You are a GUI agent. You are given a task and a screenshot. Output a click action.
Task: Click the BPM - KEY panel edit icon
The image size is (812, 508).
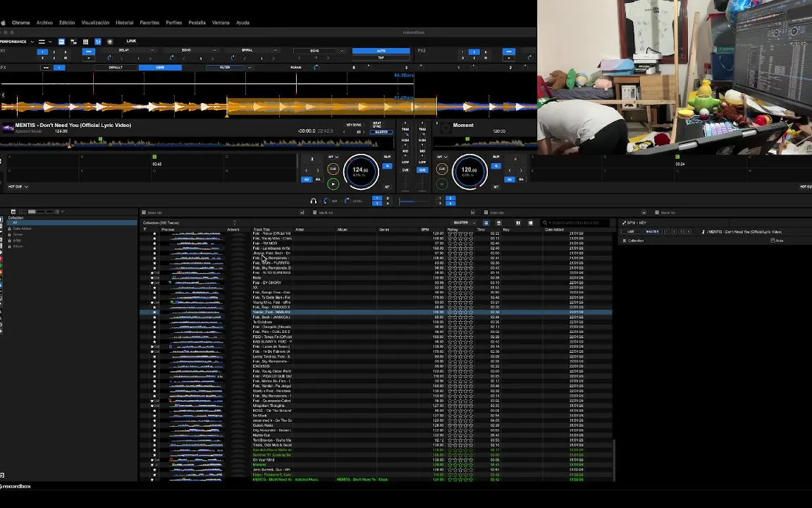pyautogui.click(x=624, y=223)
